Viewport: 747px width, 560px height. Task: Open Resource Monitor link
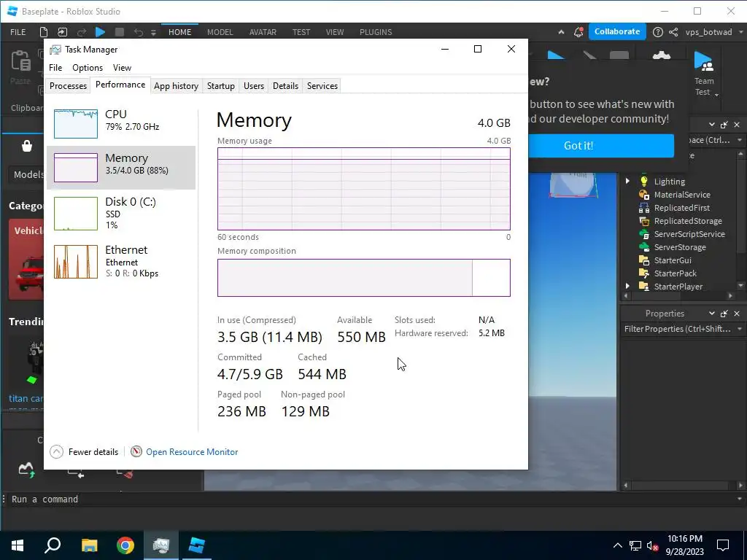pyautogui.click(x=192, y=452)
